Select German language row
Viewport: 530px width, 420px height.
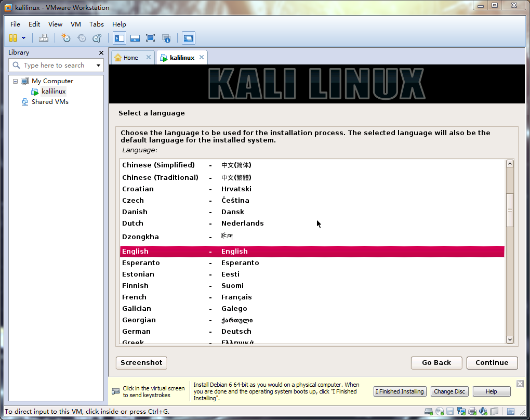click(312, 332)
